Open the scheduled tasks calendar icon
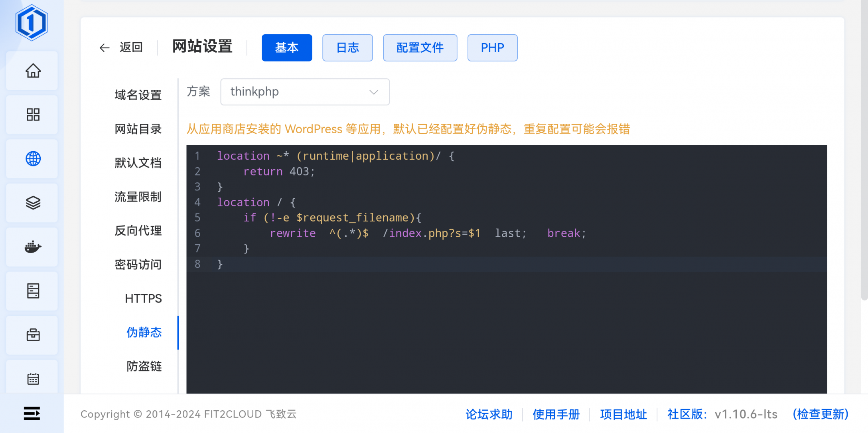 tap(33, 379)
